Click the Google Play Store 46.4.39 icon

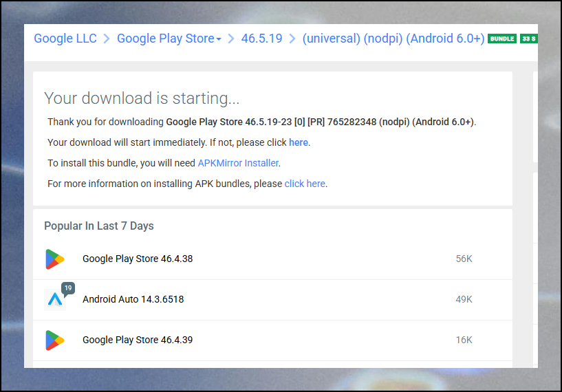pyautogui.click(x=55, y=340)
